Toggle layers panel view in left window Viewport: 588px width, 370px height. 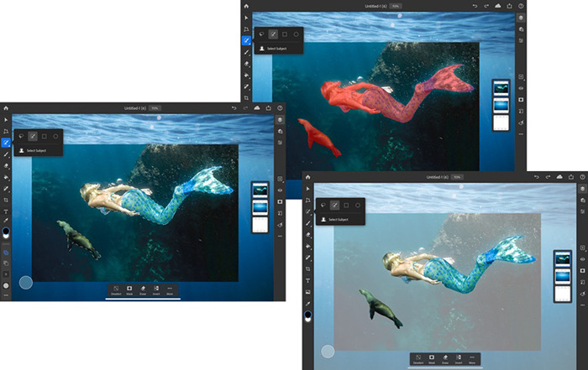pyautogui.click(x=280, y=119)
